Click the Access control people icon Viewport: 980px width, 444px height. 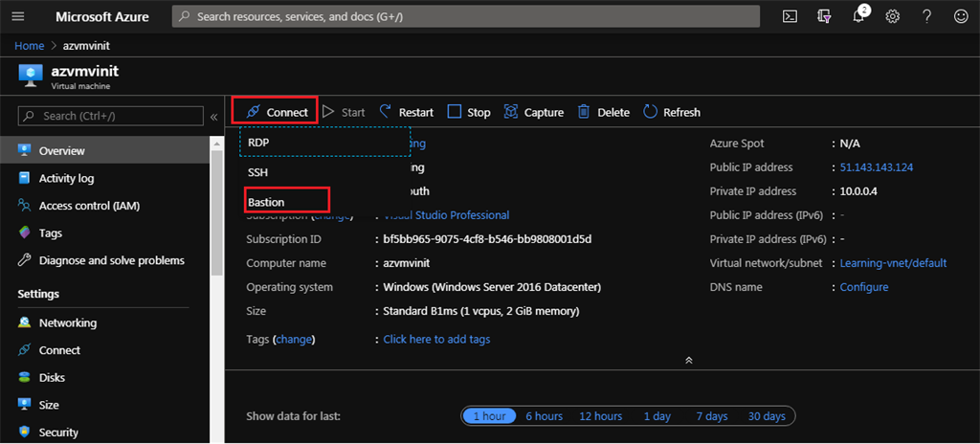24,205
